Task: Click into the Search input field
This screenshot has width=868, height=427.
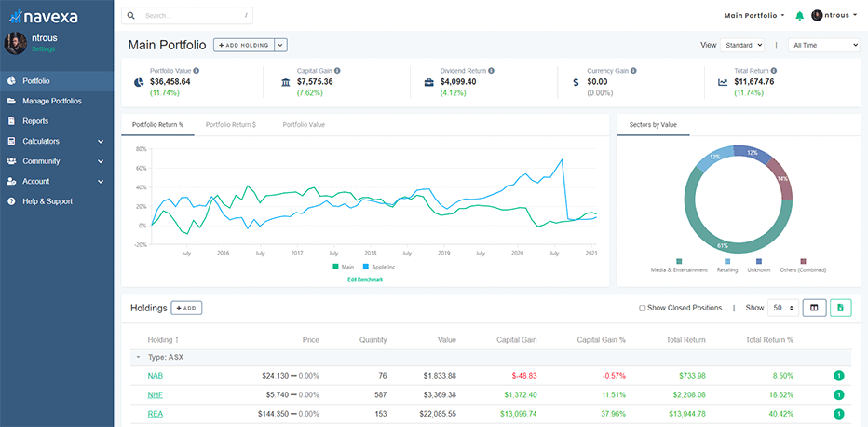Action: 191,16
